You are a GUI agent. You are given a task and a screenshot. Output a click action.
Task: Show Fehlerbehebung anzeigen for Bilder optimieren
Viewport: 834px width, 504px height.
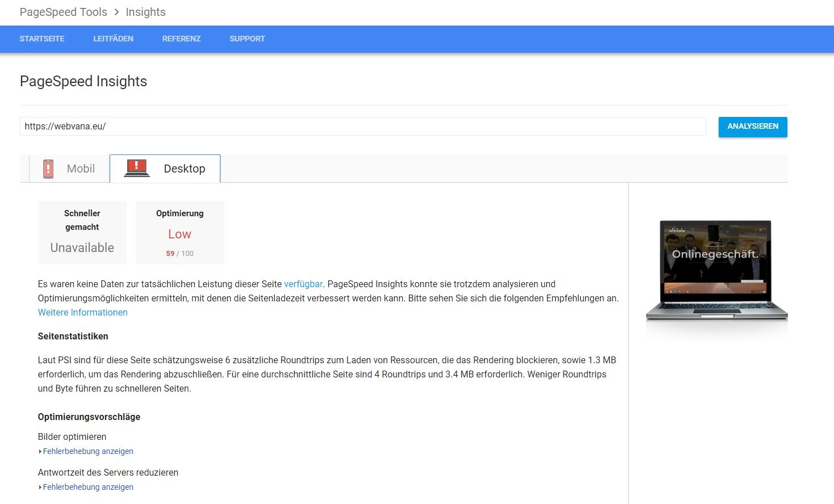[88, 451]
